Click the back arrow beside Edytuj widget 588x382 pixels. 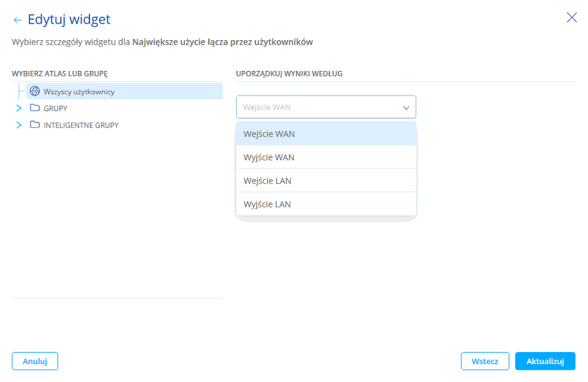click(17, 20)
